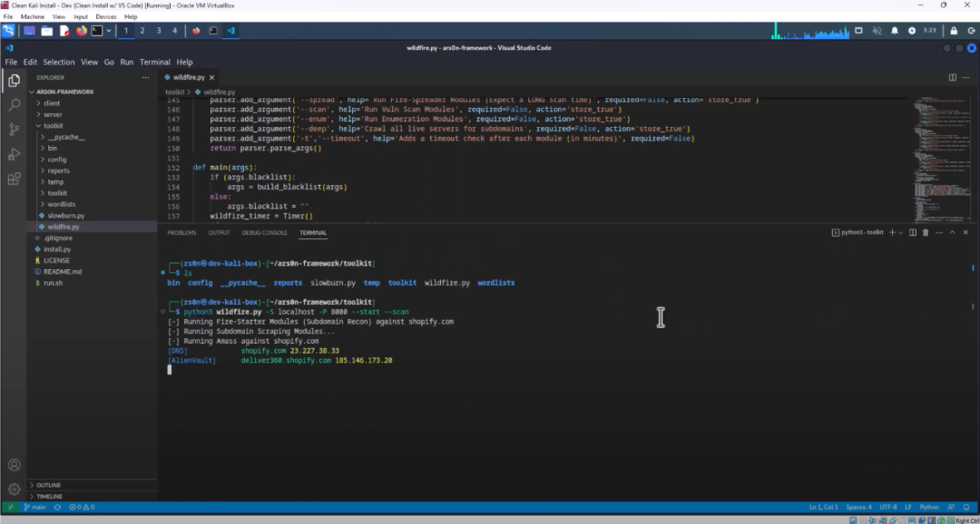Launch the terminal emulator from the Kali panel
This screenshot has height=524, width=980.
coord(97,31)
